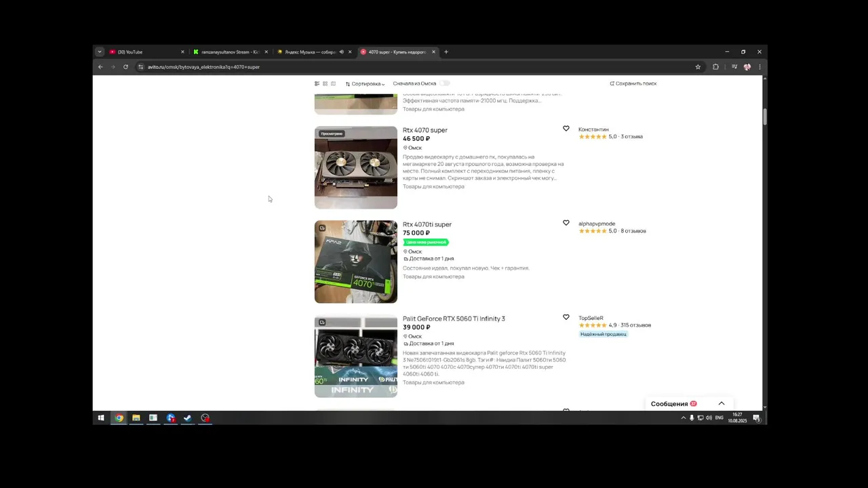Open seller alphapvpmode profile

597,224
